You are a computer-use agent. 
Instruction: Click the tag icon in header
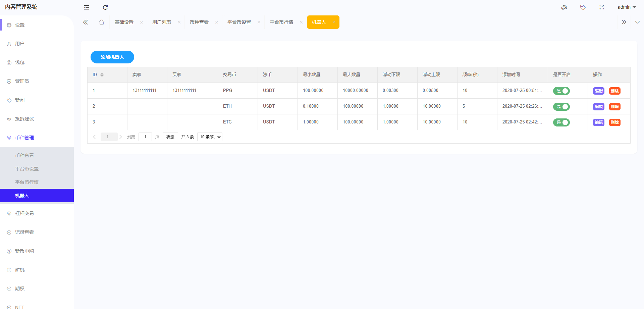tap(583, 7)
